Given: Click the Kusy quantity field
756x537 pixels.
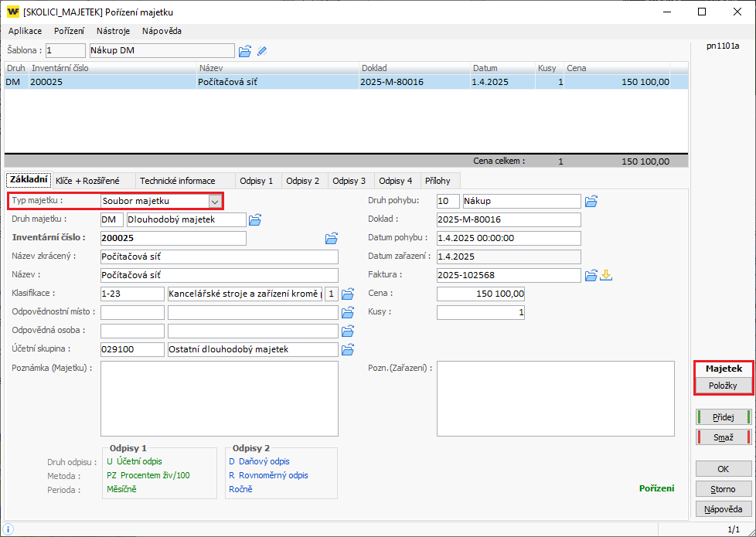Looking at the screenshot, I should point(481,312).
